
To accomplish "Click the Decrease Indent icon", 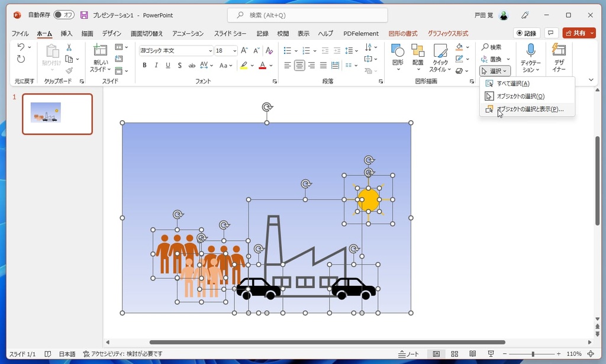I will point(325,51).
